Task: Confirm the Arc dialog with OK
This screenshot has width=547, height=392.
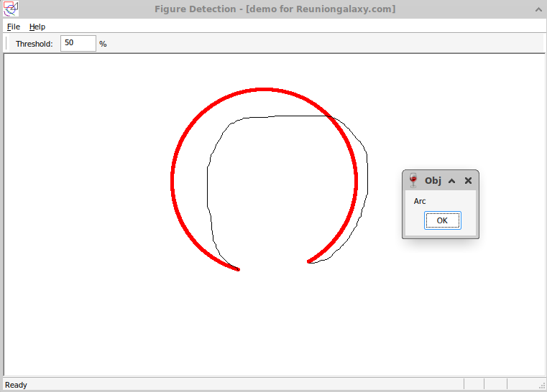Action: point(442,220)
